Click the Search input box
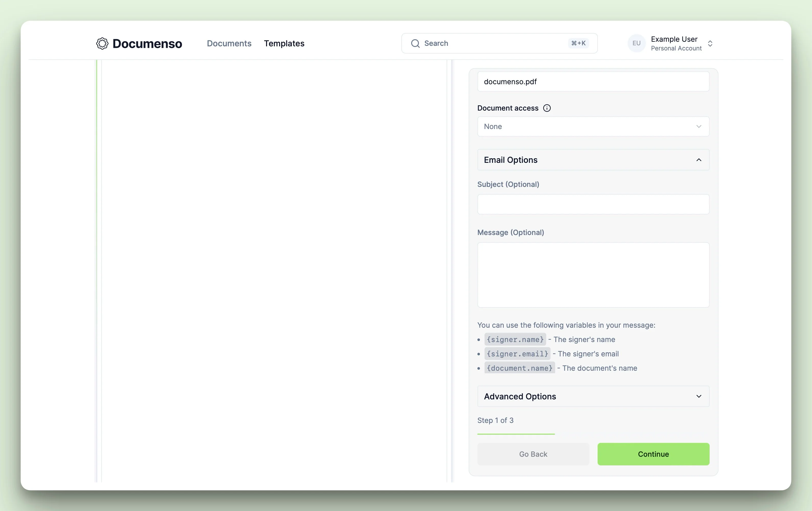 (x=492, y=44)
